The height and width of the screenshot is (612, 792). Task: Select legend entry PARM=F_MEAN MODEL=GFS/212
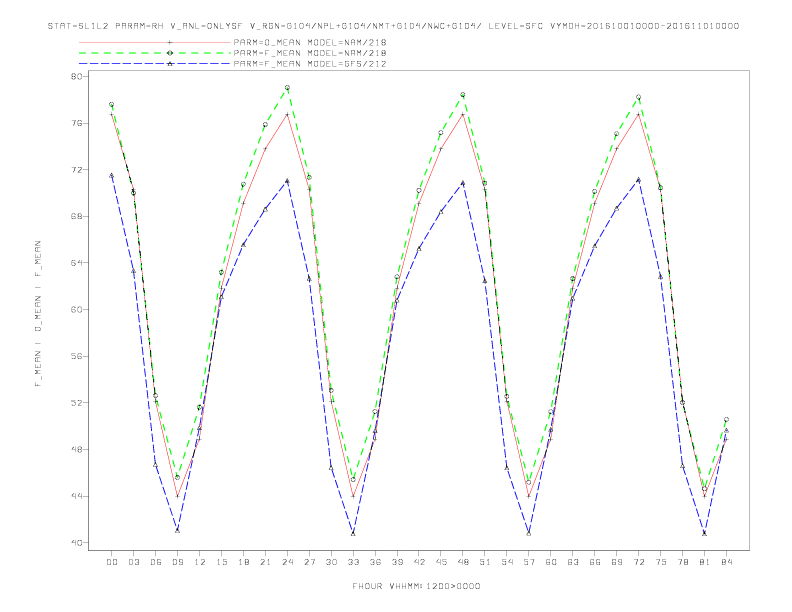[310, 64]
